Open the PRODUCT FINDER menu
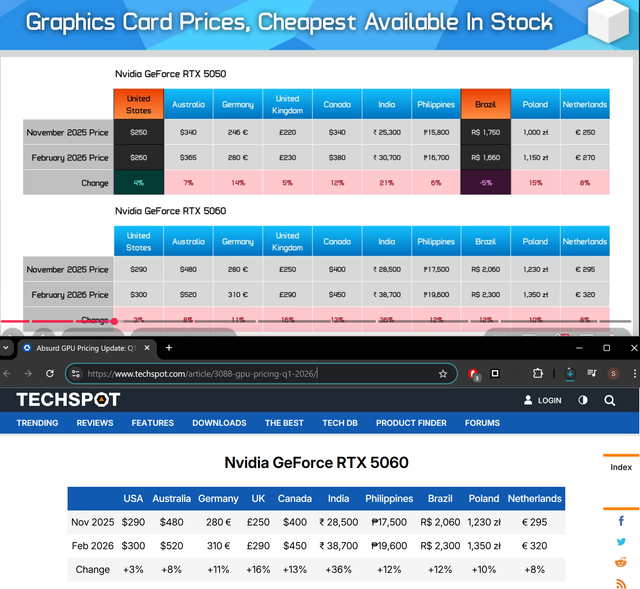Viewport: 640px width, 589px height. (x=411, y=423)
